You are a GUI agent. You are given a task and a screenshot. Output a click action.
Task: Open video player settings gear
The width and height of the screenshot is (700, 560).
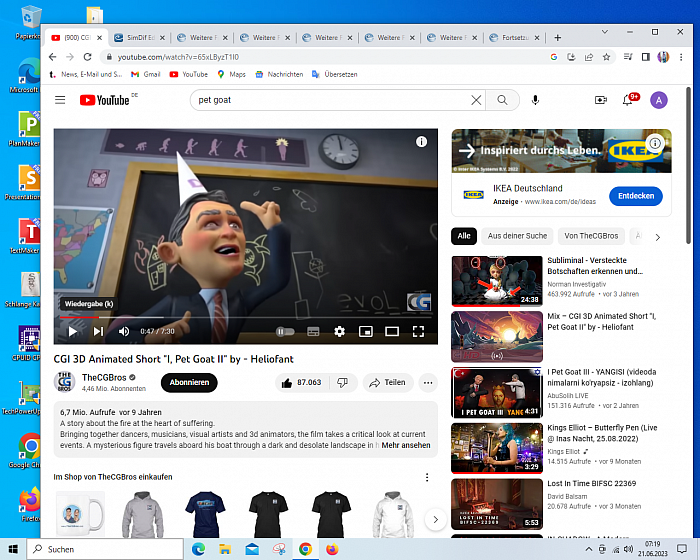click(x=340, y=331)
